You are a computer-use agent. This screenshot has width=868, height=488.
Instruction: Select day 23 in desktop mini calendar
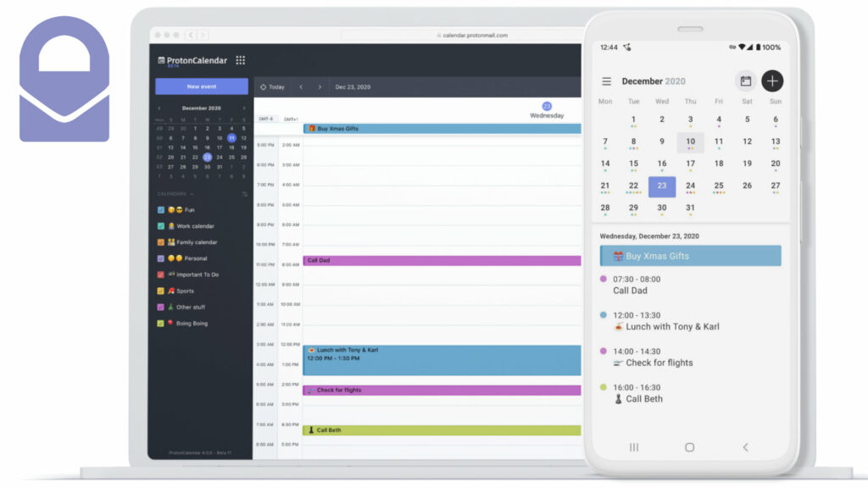[207, 157]
